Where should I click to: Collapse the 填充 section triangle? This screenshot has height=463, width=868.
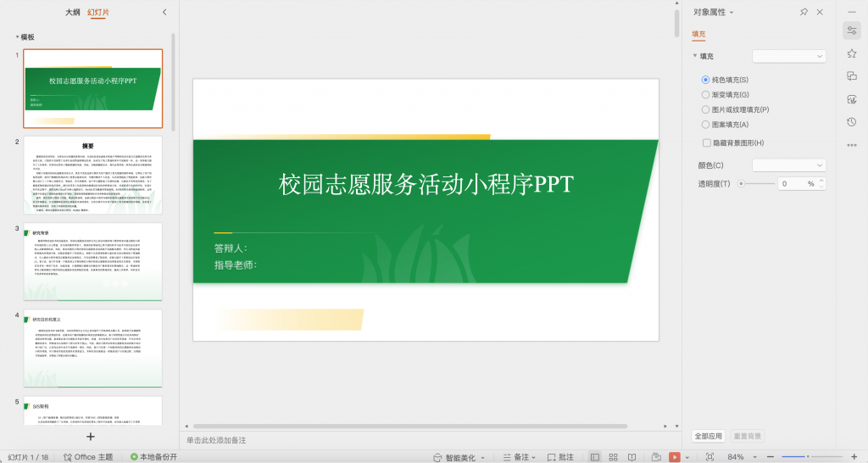click(x=695, y=56)
